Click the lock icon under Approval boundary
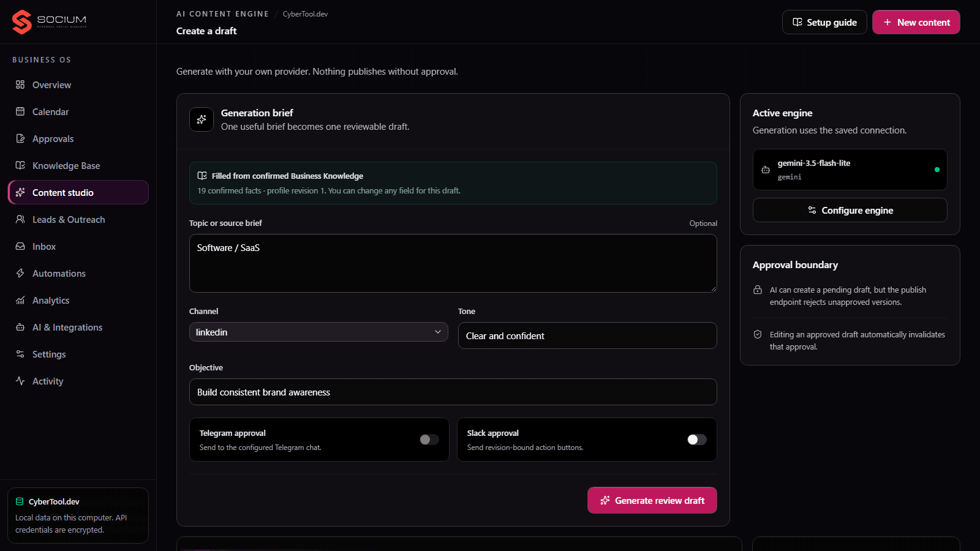This screenshot has height=551, width=980. tap(758, 290)
